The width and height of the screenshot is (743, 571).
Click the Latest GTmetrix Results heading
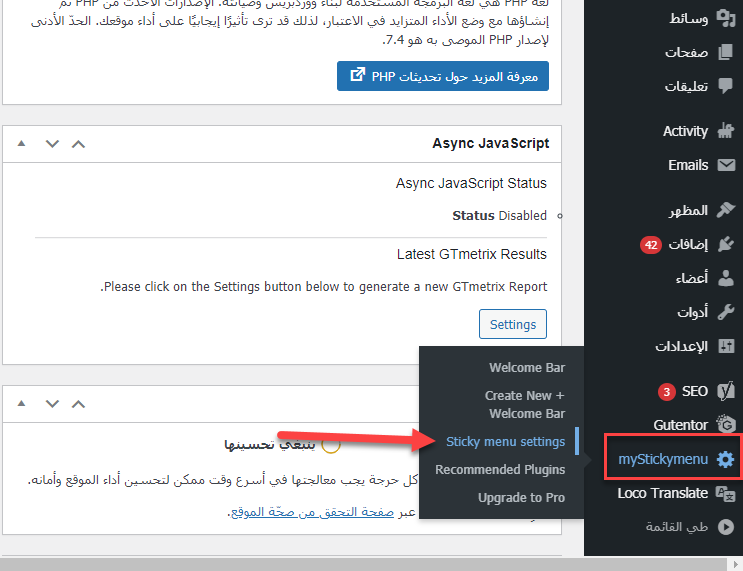(471, 254)
